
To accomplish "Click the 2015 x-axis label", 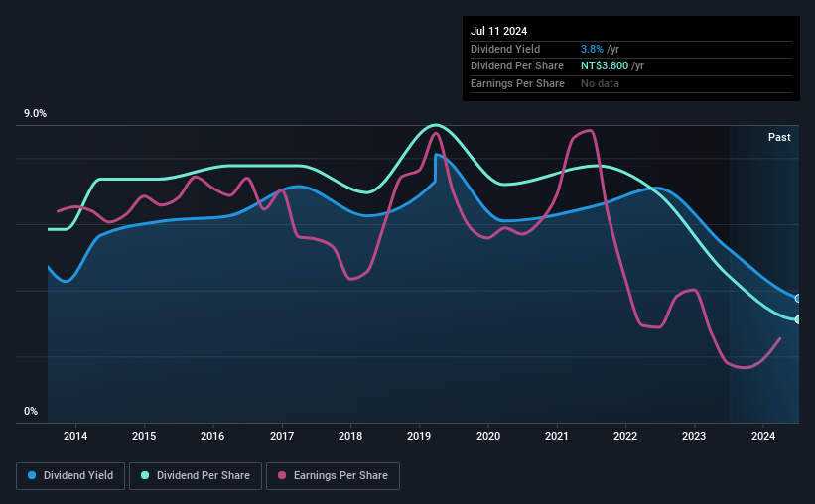I will click(x=144, y=436).
